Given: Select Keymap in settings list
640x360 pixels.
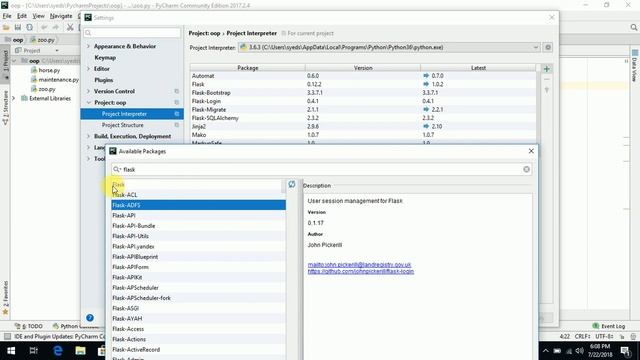Looking at the screenshot, I should coord(105,58).
